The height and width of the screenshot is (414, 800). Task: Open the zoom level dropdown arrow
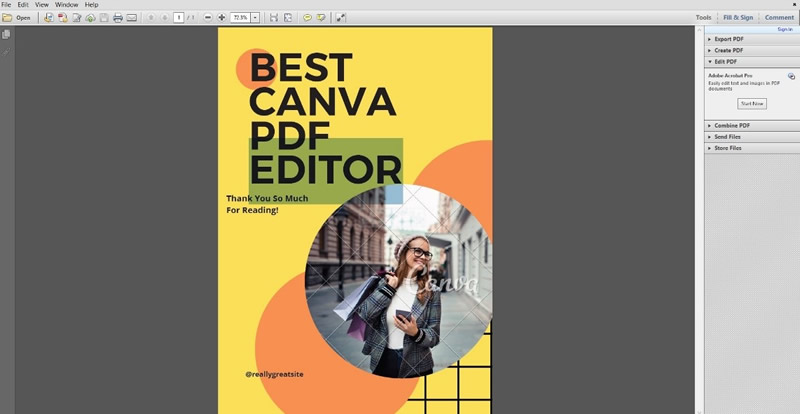coord(255,18)
